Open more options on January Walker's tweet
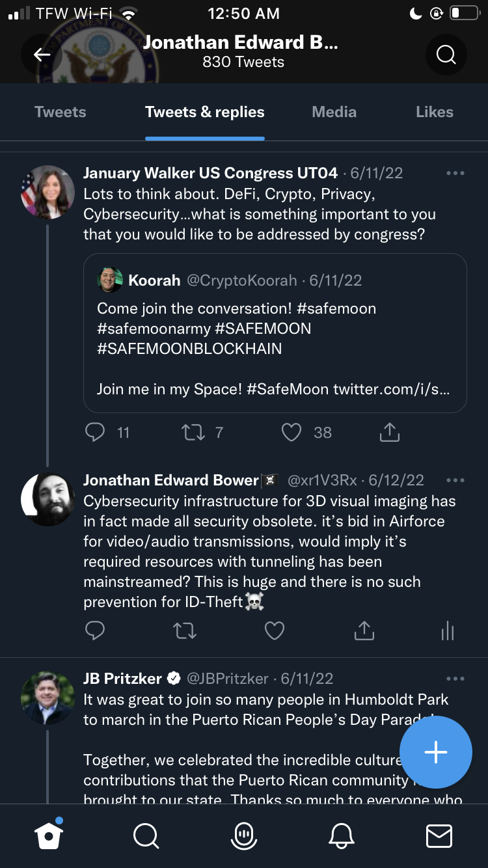488x868 pixels. pos(455,173)
